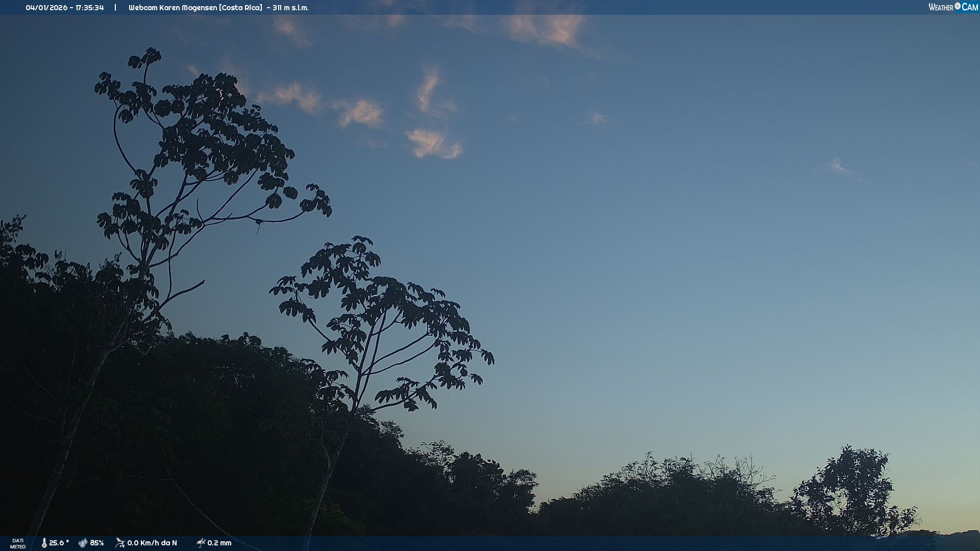Select the DATI METEO label

(x=18, y=543)
